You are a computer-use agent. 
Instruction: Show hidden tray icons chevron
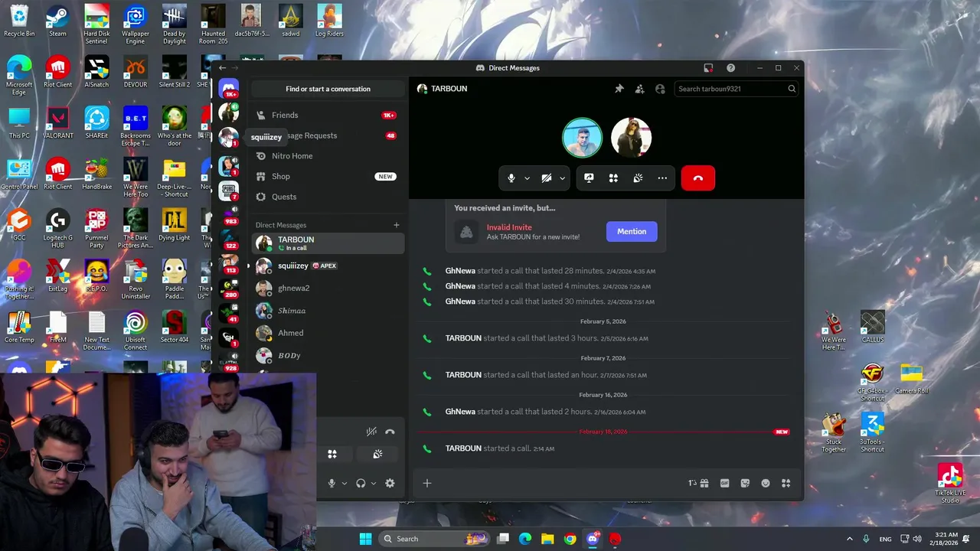849,539
